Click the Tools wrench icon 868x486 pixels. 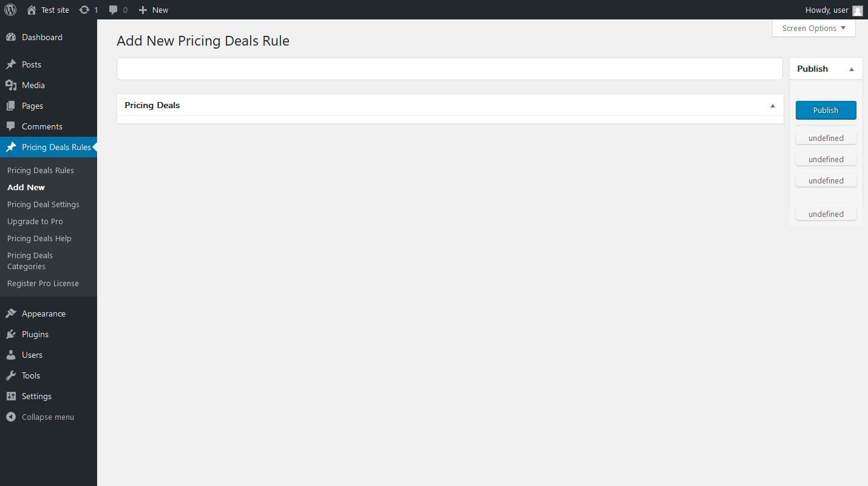11,375
